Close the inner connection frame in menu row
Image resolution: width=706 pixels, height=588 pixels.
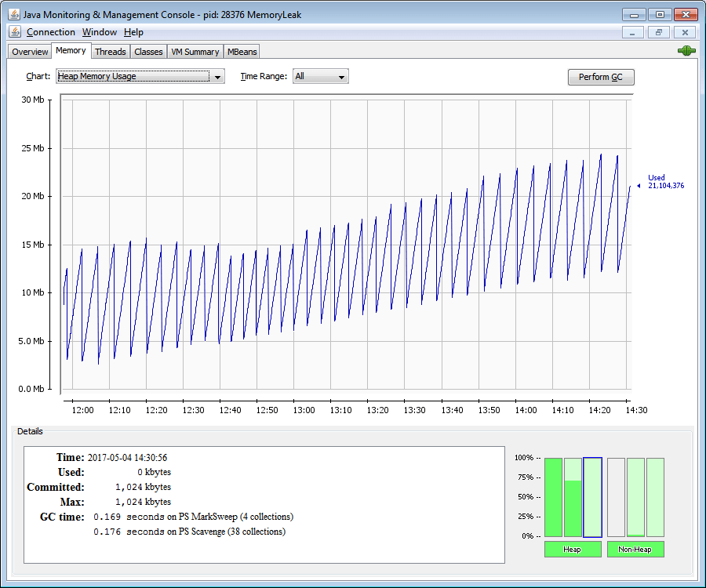[685, 32]
